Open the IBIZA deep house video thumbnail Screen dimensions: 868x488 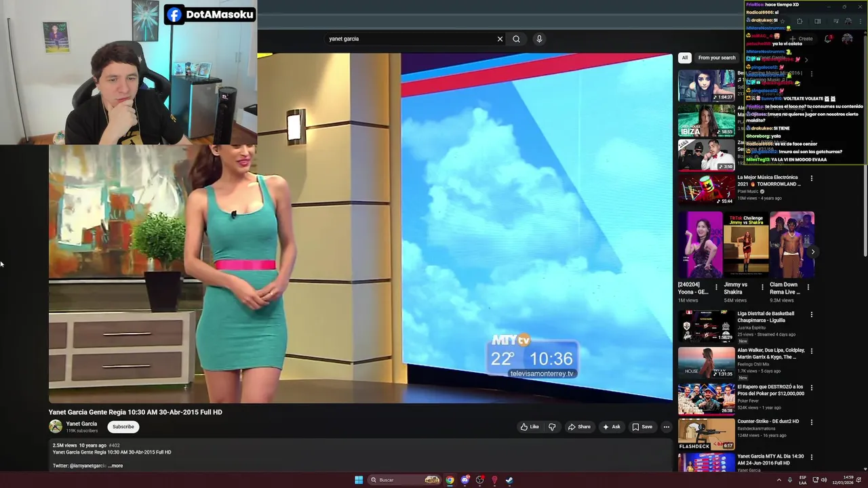coord(707,121)
